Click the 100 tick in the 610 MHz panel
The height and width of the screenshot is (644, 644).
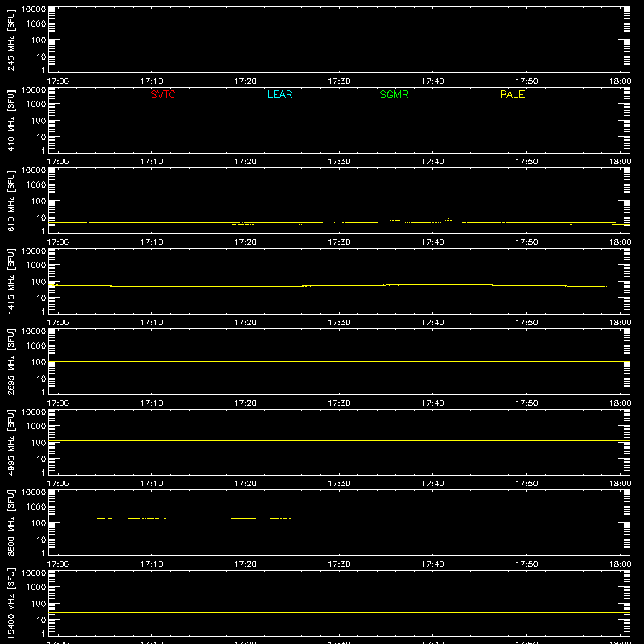[x=39, y=200]
